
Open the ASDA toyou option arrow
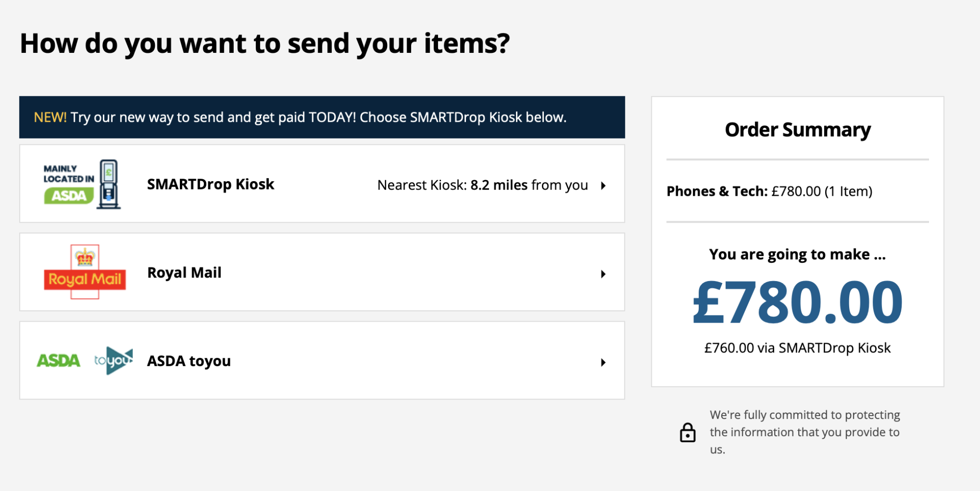(x=603, y=362)
